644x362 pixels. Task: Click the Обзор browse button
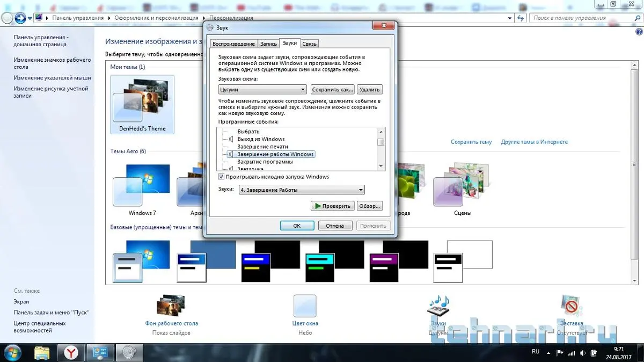(369, 206)
